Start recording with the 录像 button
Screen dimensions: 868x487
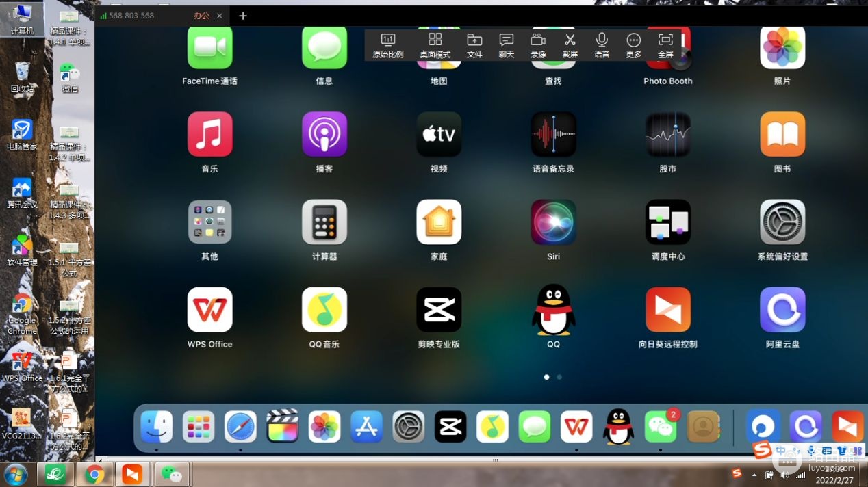pos(538,46)
